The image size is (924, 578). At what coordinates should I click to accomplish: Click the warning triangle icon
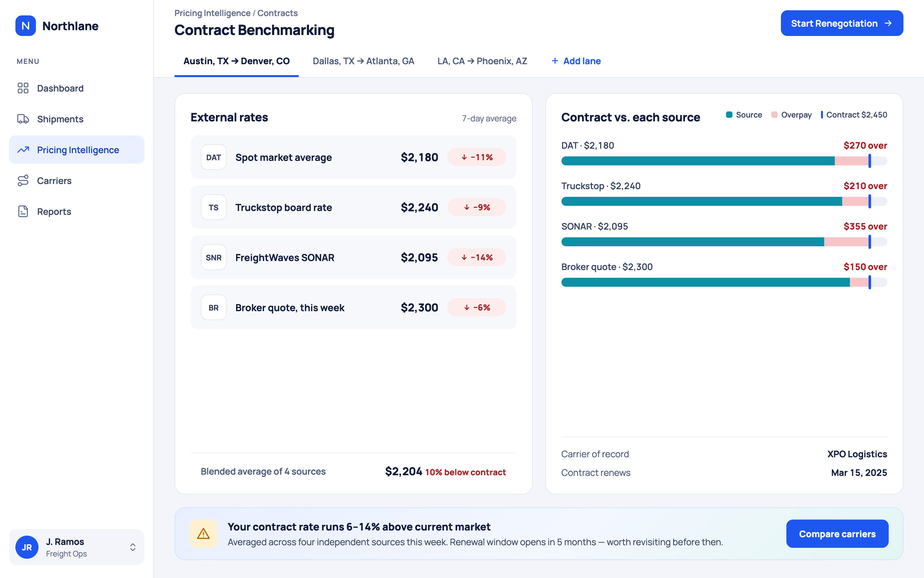click(203, 534)
